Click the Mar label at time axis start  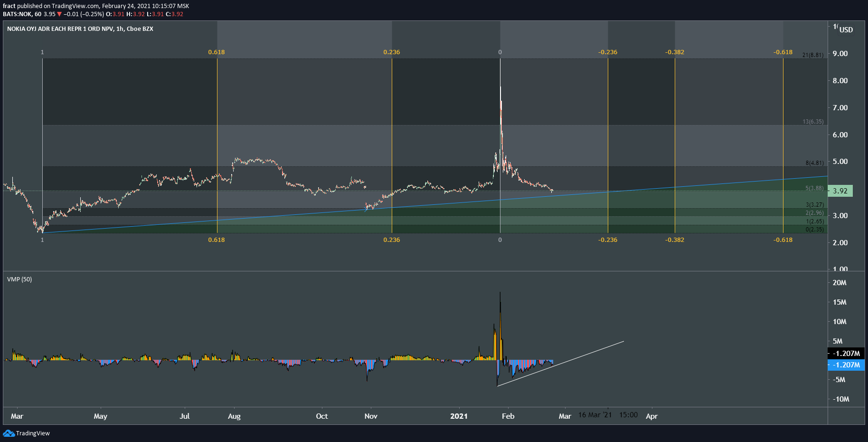17,416
